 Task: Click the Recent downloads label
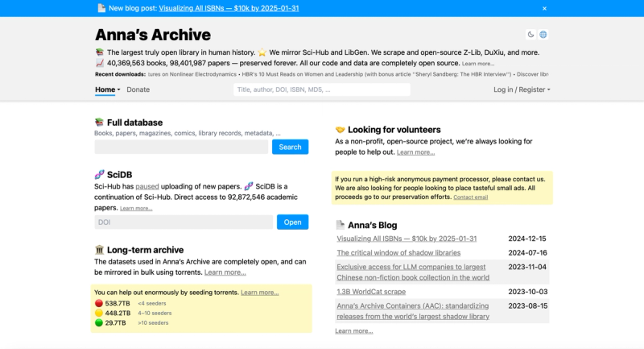[120, 74]
